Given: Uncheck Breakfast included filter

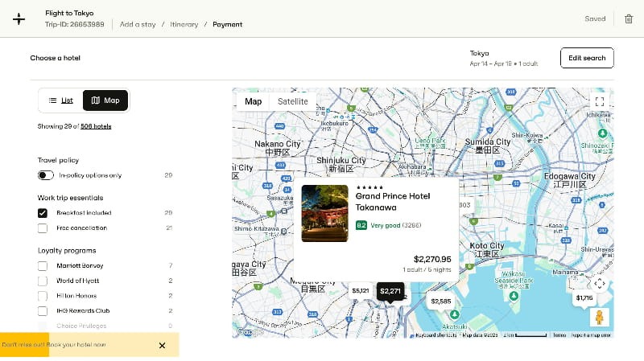Looking at the screenshot, I should [x=43, y=213].
